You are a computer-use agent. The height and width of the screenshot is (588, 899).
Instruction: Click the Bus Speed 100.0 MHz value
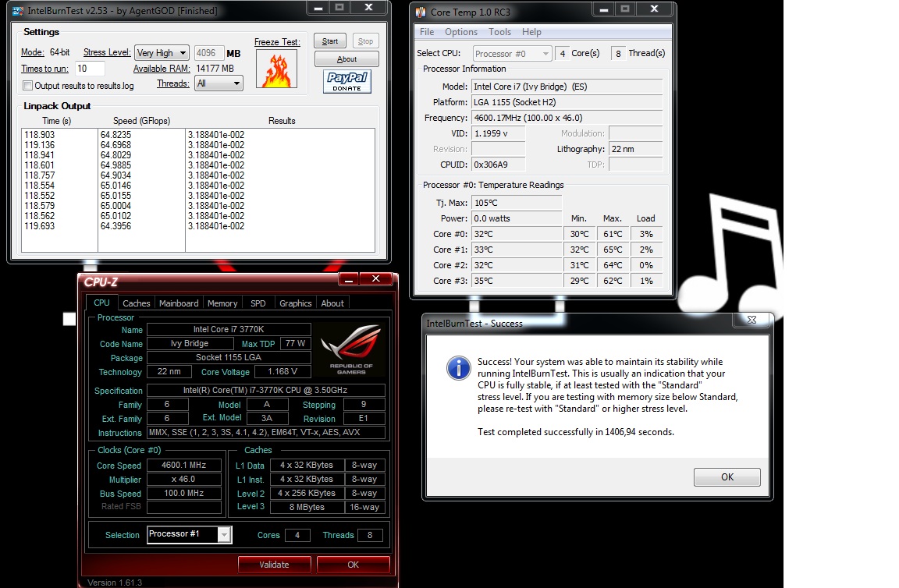pyautogui.click(x=184, y=493)
